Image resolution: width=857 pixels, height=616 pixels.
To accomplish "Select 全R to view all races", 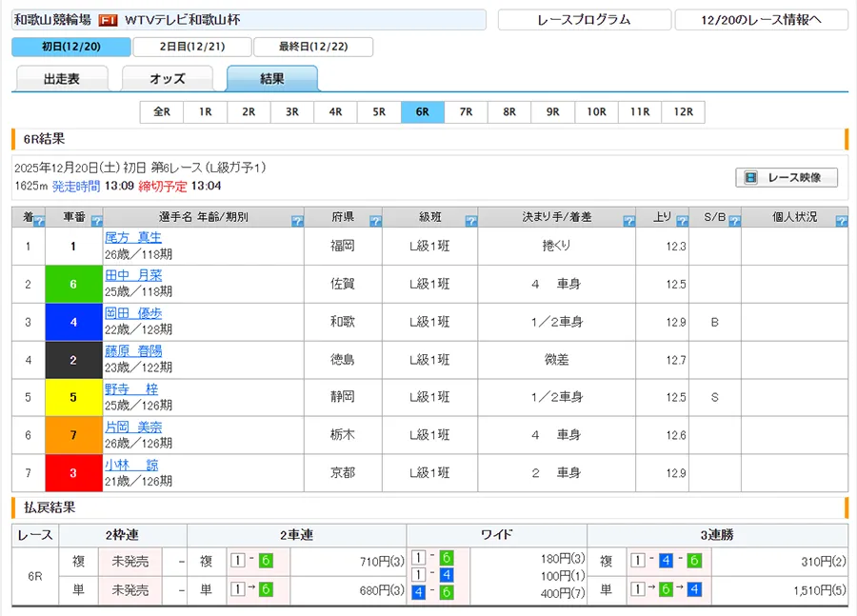I will [x=162, y=111].
